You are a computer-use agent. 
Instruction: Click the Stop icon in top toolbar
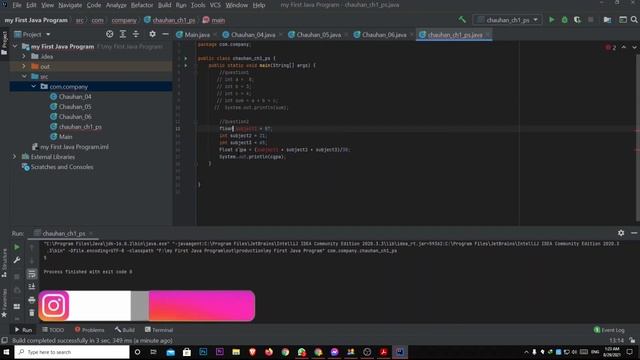point(590,20)
